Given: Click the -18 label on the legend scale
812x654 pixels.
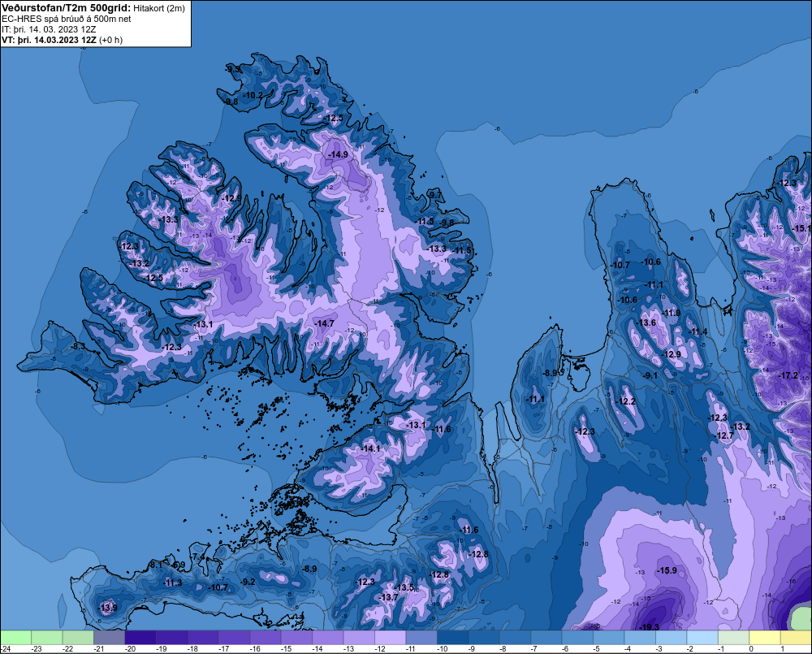Looking at the screenshot, I should click(x=192, y=649).
